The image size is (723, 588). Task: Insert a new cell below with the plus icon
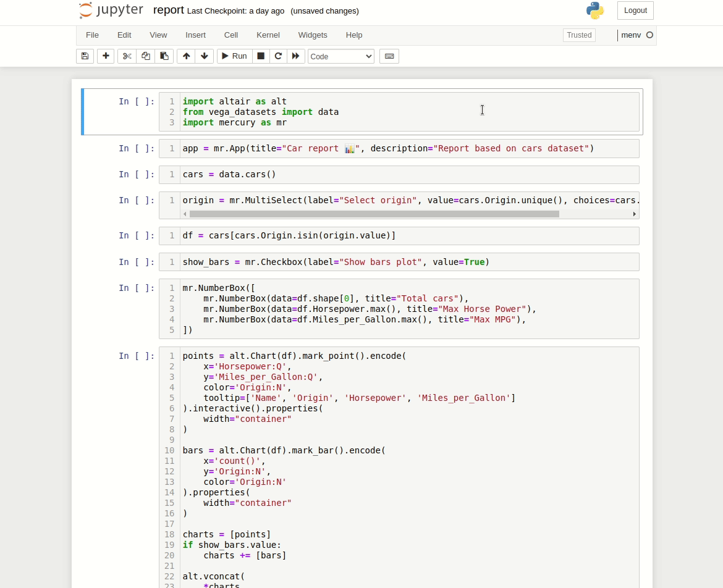[106, 56]
